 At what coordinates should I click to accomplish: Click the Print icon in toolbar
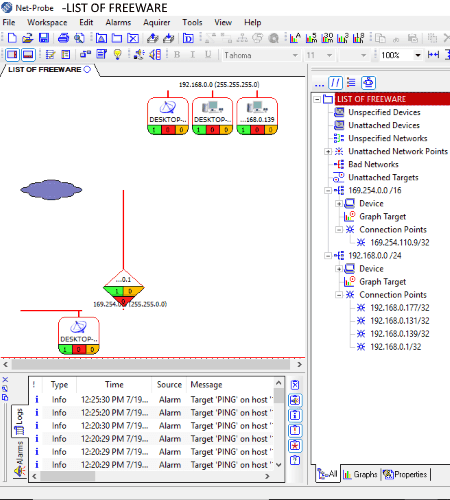(x=63, y=38)
